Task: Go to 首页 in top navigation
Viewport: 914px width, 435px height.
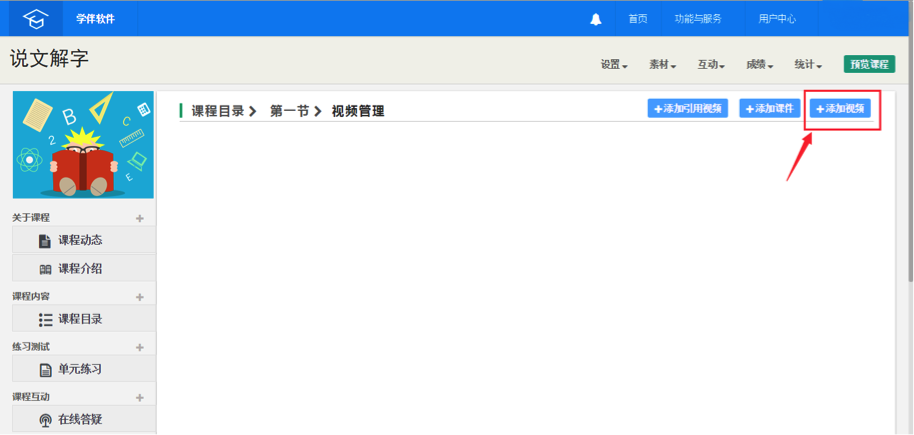Action: point(637,19)
